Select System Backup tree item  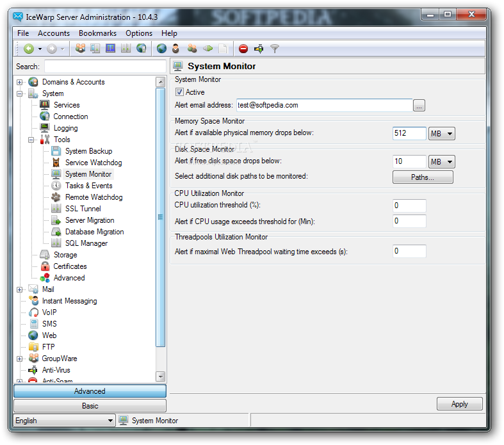click(89, 151)
